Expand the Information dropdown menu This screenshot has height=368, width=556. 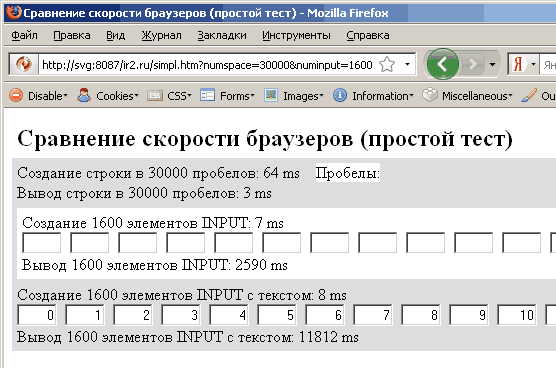(411, 96)
